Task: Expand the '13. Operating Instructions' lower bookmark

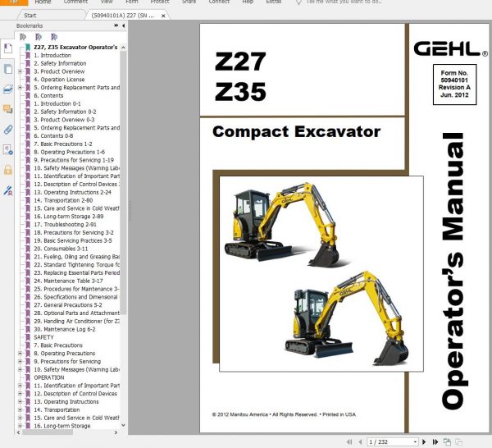Action: tap(20, 401)
